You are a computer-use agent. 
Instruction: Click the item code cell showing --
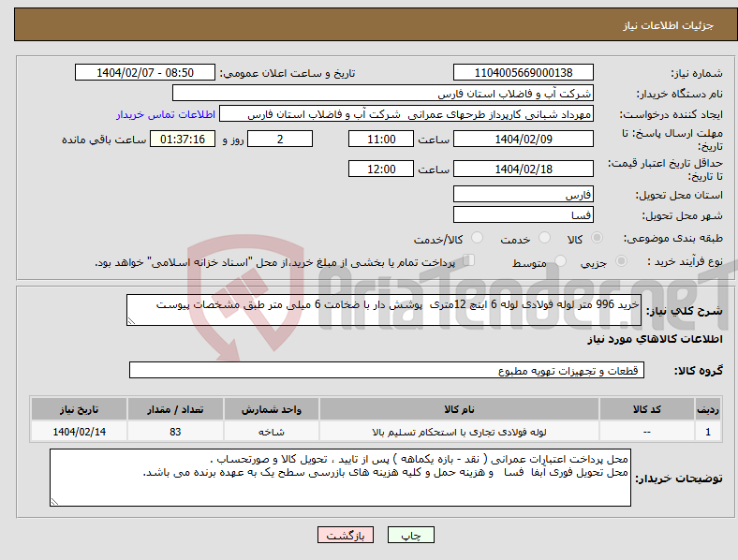click(647, 432)
